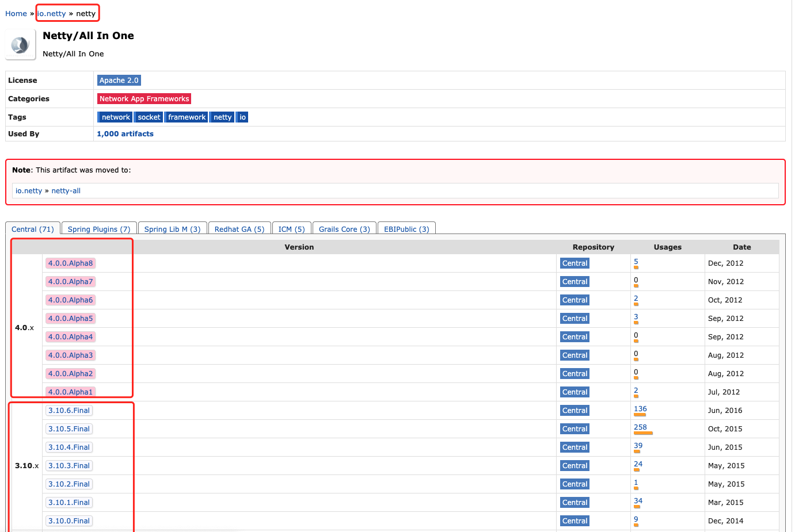Switch to Redhat GA (5) tab

239,229
